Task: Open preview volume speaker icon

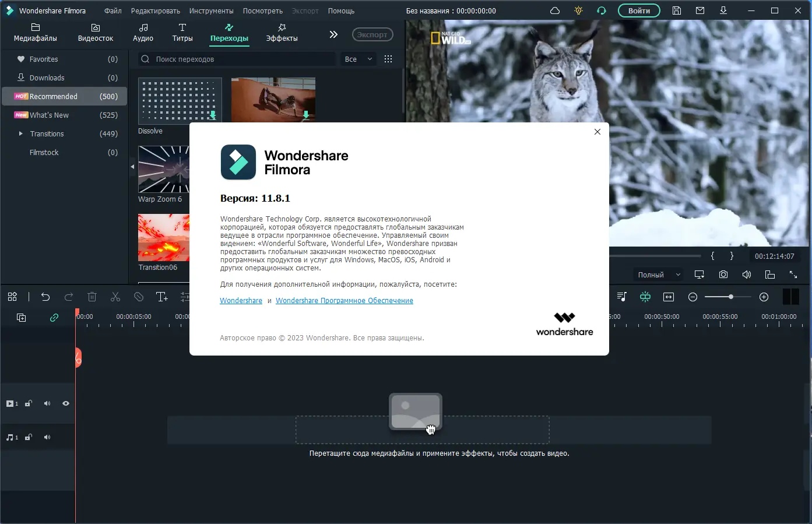Action: tap(747, 275)
